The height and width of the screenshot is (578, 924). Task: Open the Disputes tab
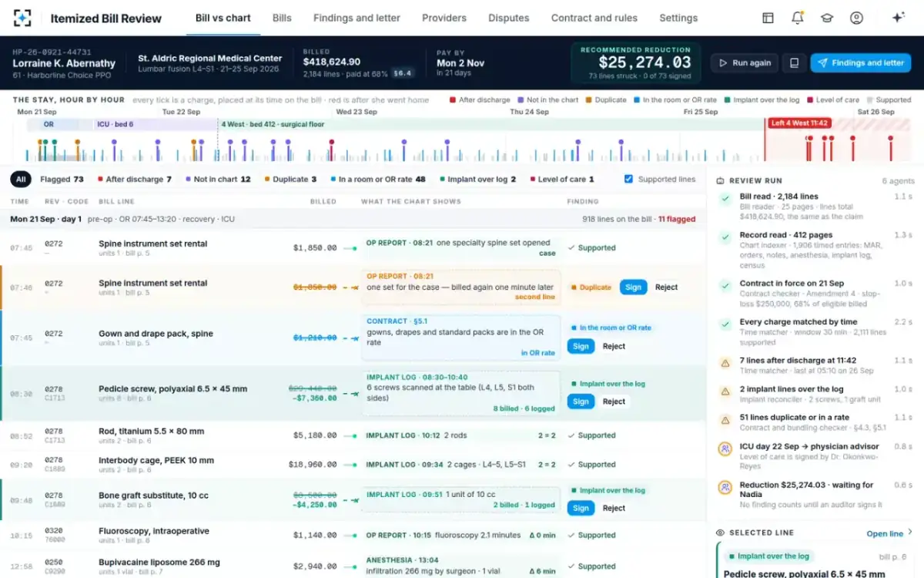pyautogui.click(x=508, y=18)
